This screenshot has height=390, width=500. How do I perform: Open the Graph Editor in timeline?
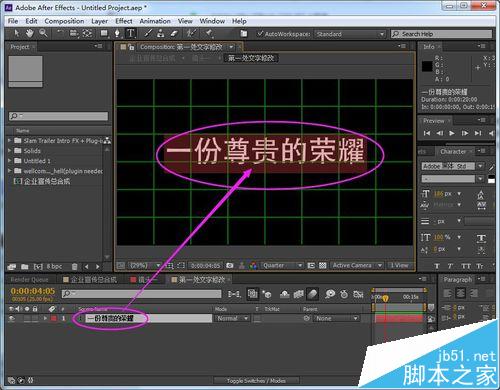point(358,294)
